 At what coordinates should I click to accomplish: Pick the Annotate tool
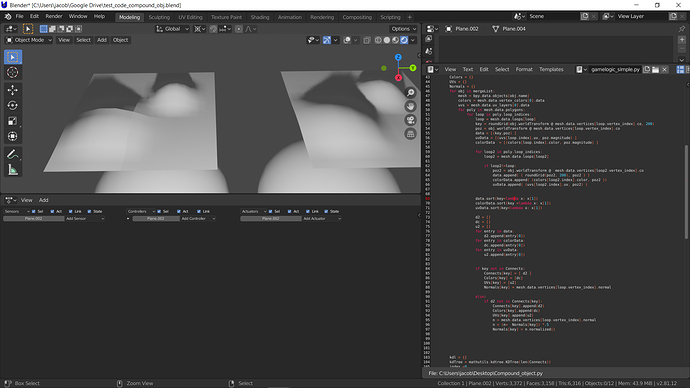pyautogui.click(x=13, y=154)
